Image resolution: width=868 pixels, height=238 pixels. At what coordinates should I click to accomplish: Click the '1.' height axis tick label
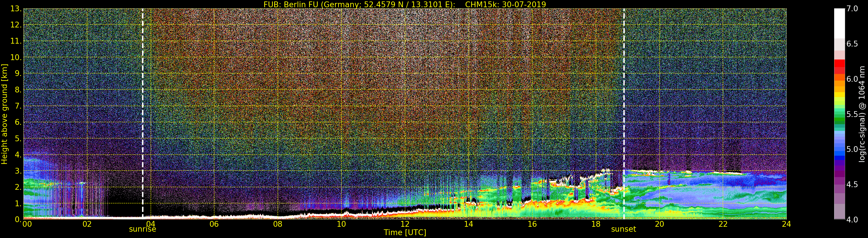tap(18, 203)
